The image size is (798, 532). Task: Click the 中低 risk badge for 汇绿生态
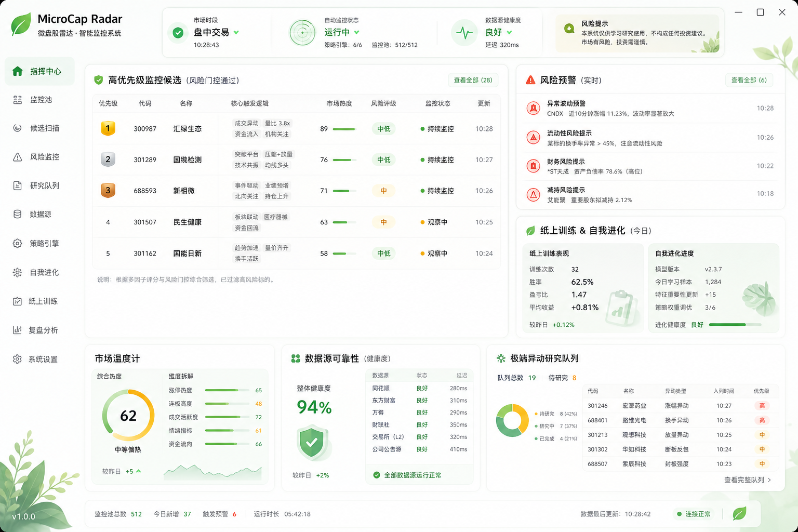[x=383, y=129]
